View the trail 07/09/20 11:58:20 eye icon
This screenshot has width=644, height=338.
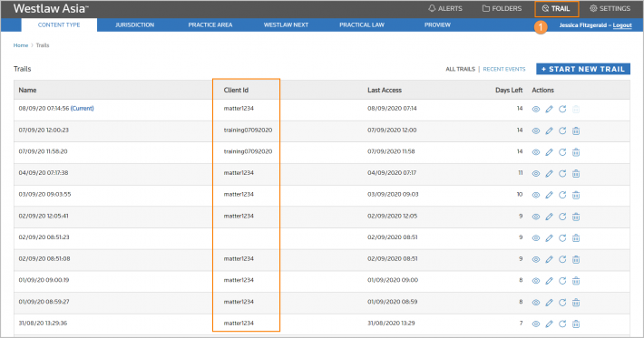pos(536,152)
